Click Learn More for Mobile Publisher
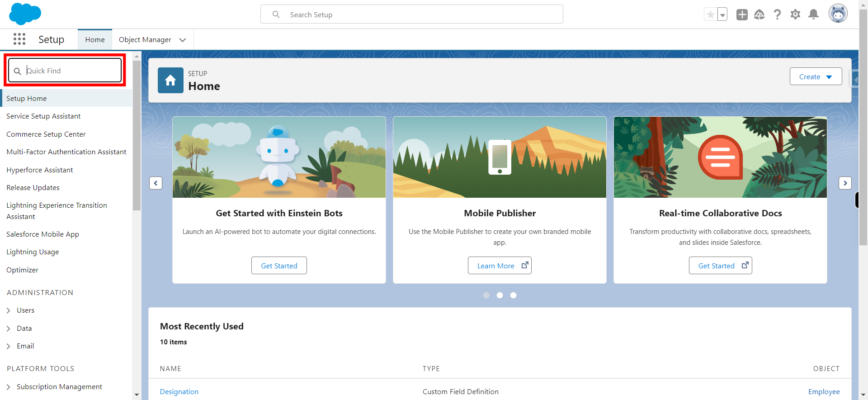 [500, 266]
